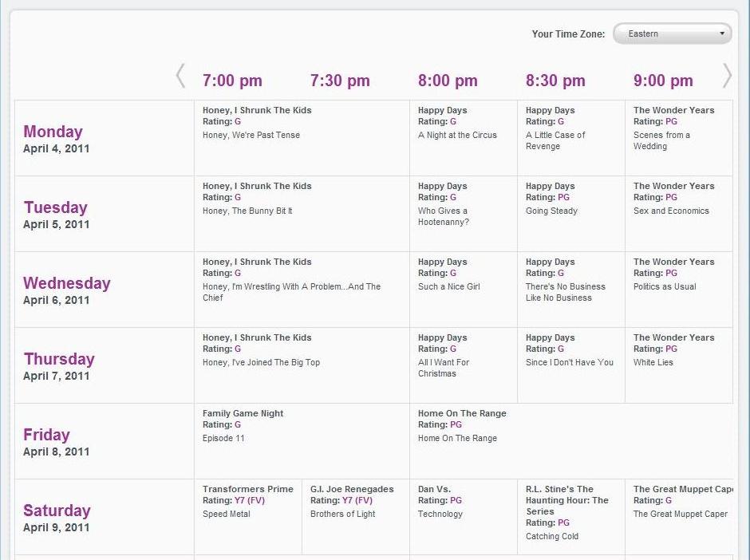The width and height of the screenshot is (750, 560).
Task: Open Dan Vs. episode Technology
Action: click(x=440, y=514)
